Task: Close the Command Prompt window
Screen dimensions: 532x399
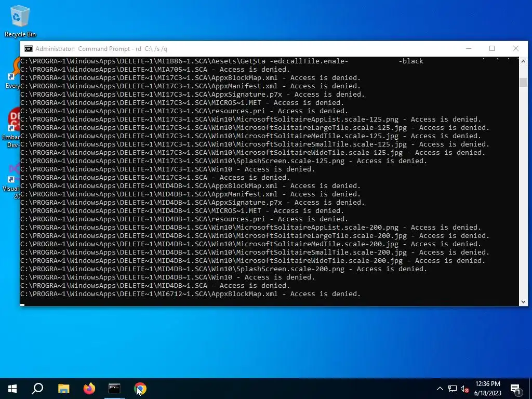Action: pyautogui.click(x=516, y=48)
